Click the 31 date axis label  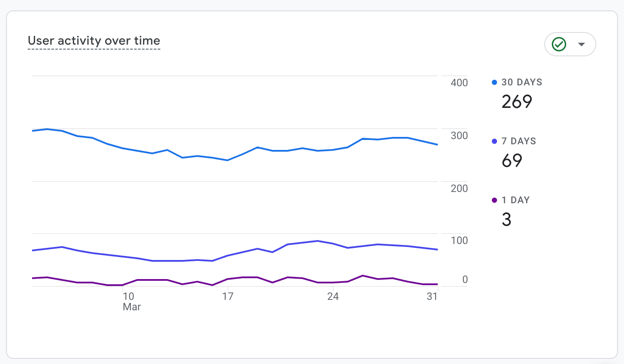tap(432, 297)
